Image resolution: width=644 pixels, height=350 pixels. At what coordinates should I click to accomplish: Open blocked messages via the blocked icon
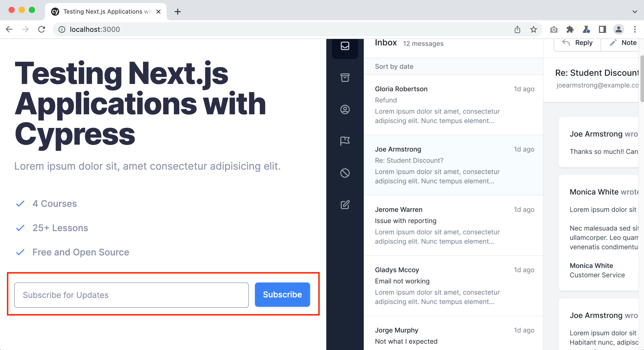coord(345,173)
